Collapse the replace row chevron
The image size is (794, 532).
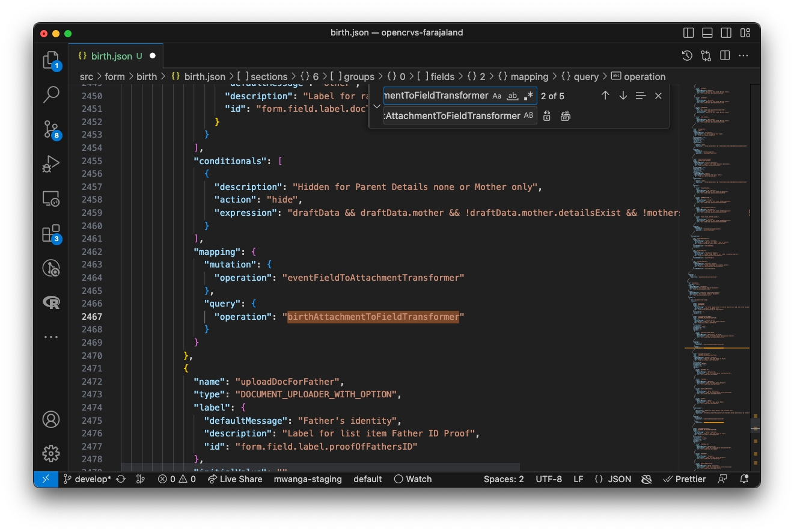376,106
